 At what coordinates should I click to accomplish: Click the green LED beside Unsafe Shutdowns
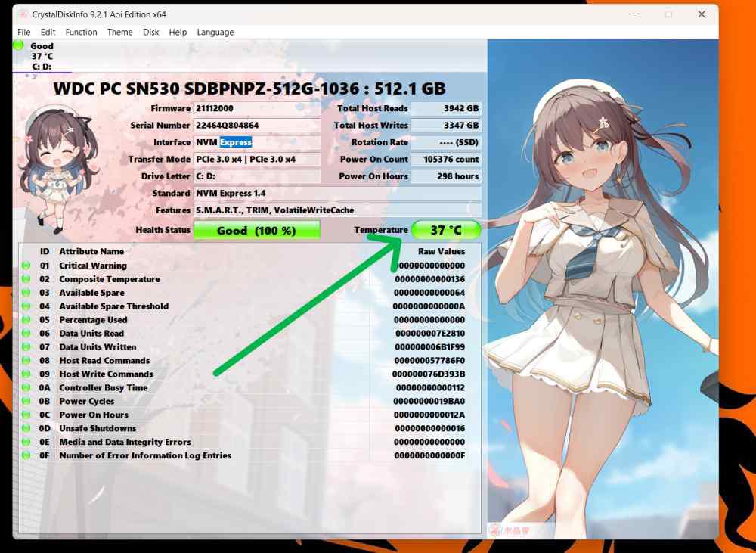(25, 428)
